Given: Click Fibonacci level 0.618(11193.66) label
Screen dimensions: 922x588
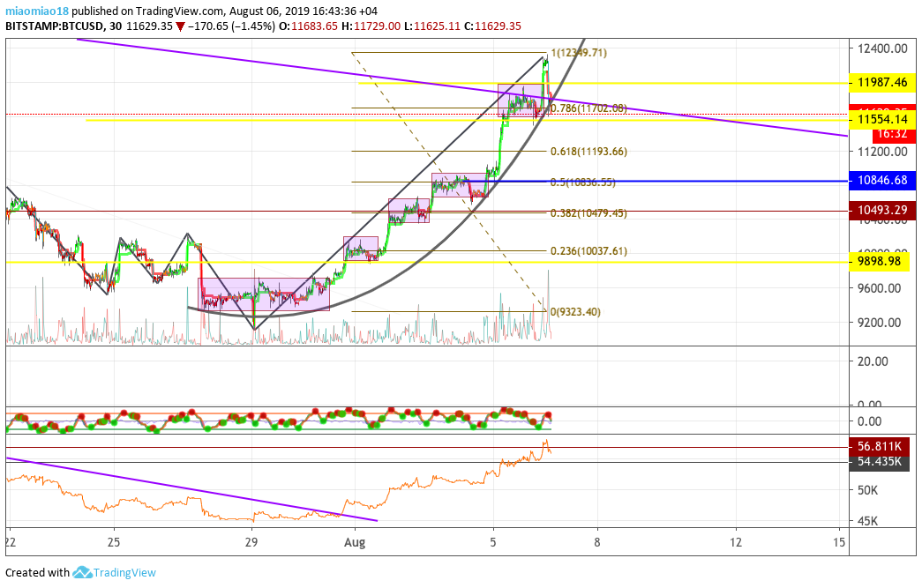Looking at the screenshot, I should (x=588, y=152).
